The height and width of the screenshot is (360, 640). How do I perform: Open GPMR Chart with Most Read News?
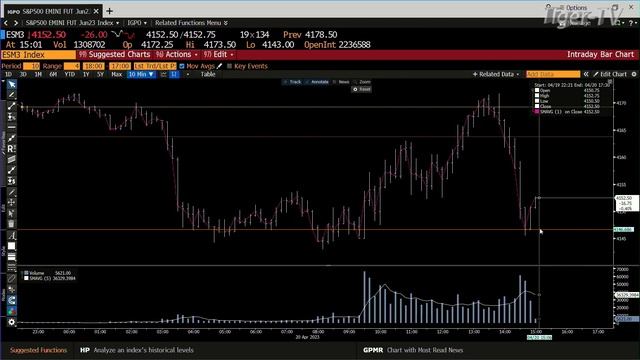point(413,350)
